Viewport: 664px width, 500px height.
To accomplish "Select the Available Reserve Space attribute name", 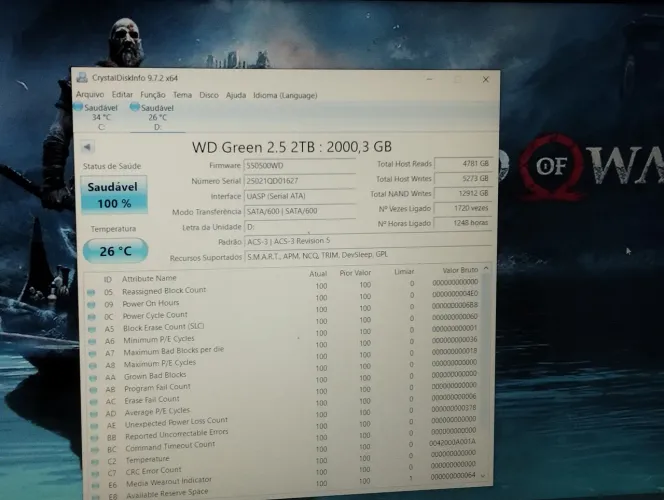I will [167, 493].
